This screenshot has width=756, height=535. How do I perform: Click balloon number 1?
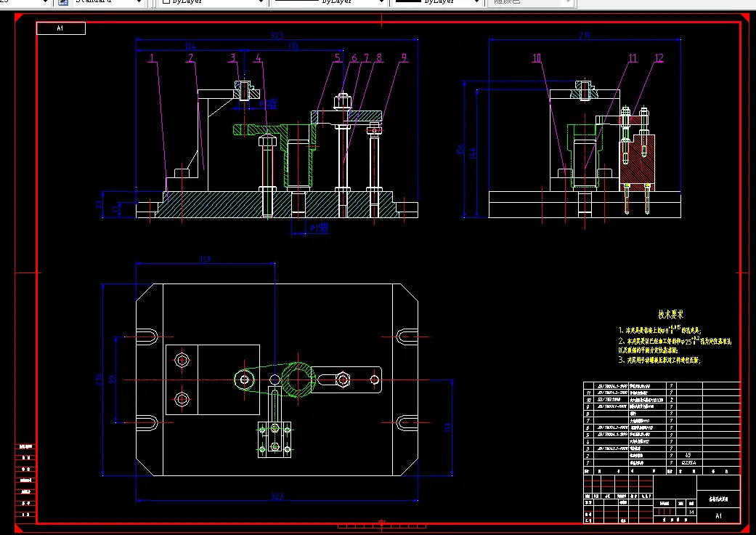(x=152, y=58)
